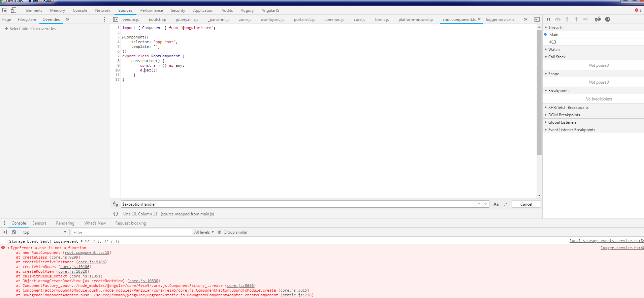Show more navigator tabs chevron
The image size is (644, 298).
[67, 19]
